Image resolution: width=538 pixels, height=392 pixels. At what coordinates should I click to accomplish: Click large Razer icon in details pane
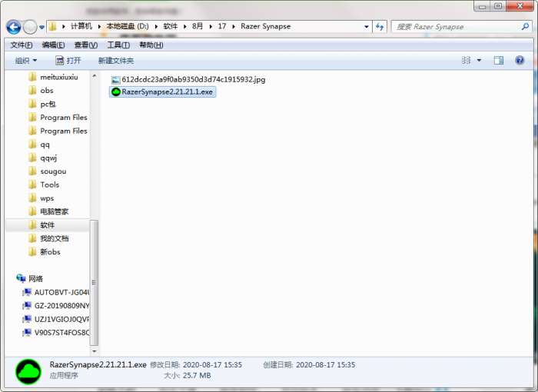28,372
